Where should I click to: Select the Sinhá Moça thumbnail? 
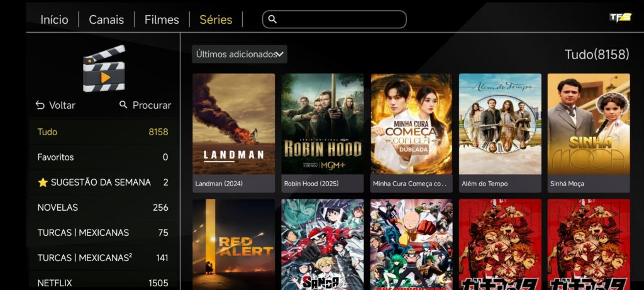point(589,133)
